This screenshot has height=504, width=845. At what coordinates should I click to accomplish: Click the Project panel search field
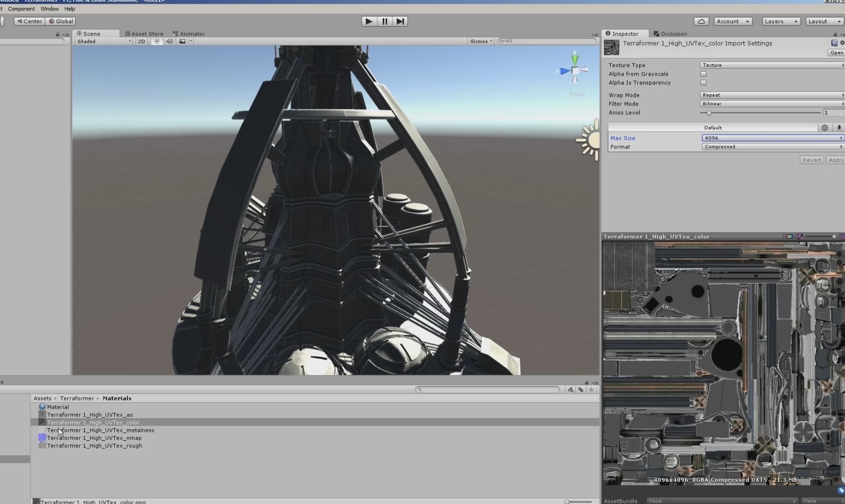tap(488, 390)
